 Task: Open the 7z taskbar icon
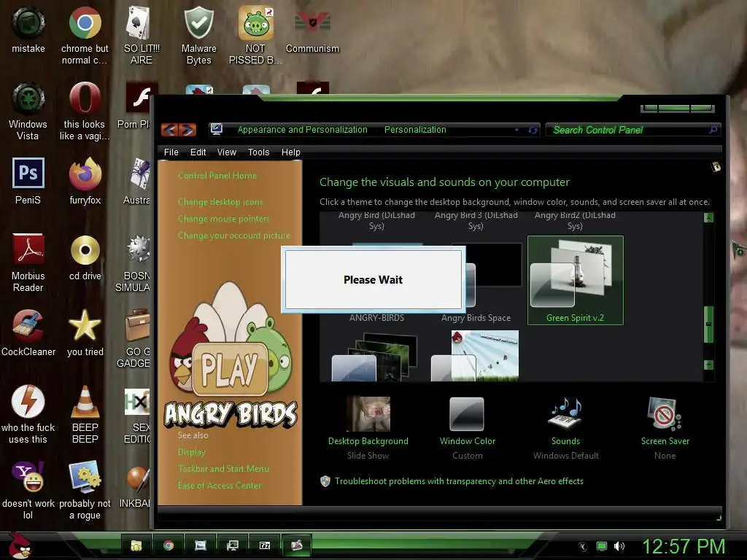tap(264, 545)
